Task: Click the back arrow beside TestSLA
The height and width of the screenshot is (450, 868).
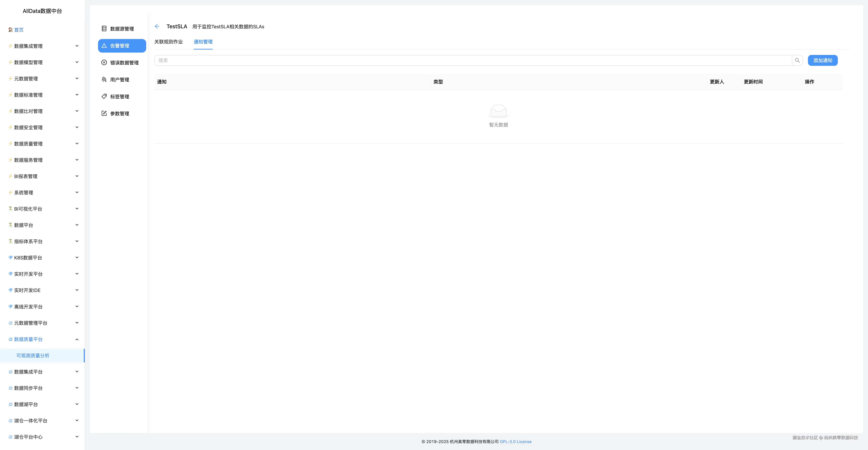Action: (157, 26)
